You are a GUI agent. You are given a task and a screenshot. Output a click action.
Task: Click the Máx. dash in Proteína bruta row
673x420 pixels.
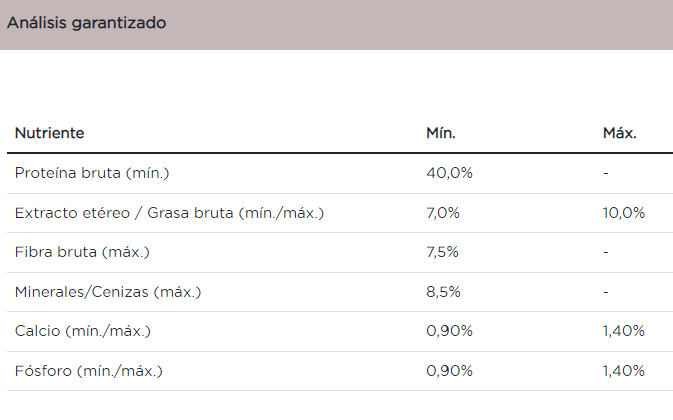click(x=606, y=173)
